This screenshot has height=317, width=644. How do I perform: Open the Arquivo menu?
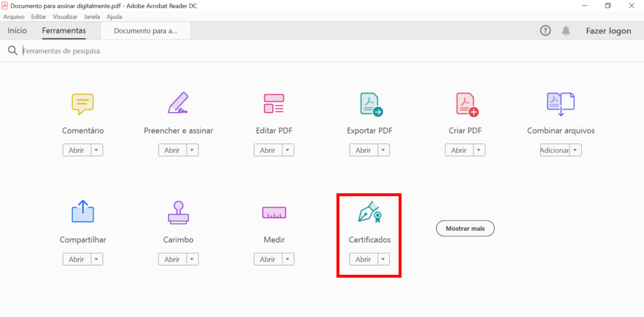pyautogui.click(x=14, y=17)
